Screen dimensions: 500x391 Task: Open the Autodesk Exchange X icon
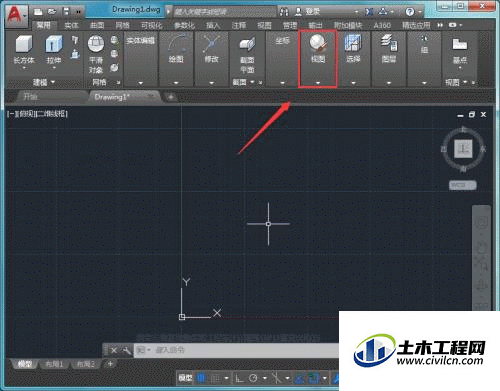pos(369,12)
